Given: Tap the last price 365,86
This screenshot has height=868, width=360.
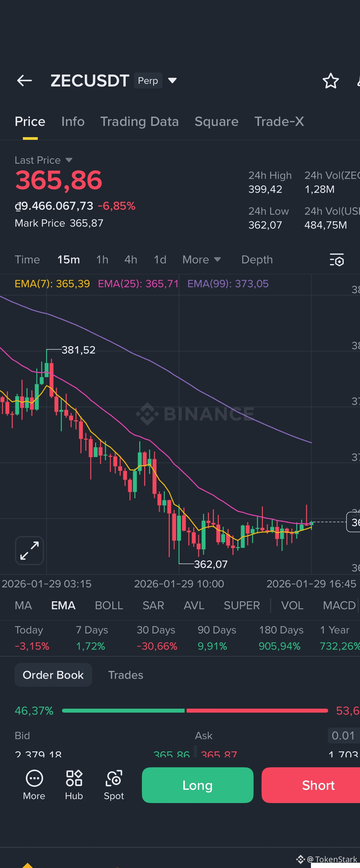Looking at the screenshot, I should coord(59,180).
